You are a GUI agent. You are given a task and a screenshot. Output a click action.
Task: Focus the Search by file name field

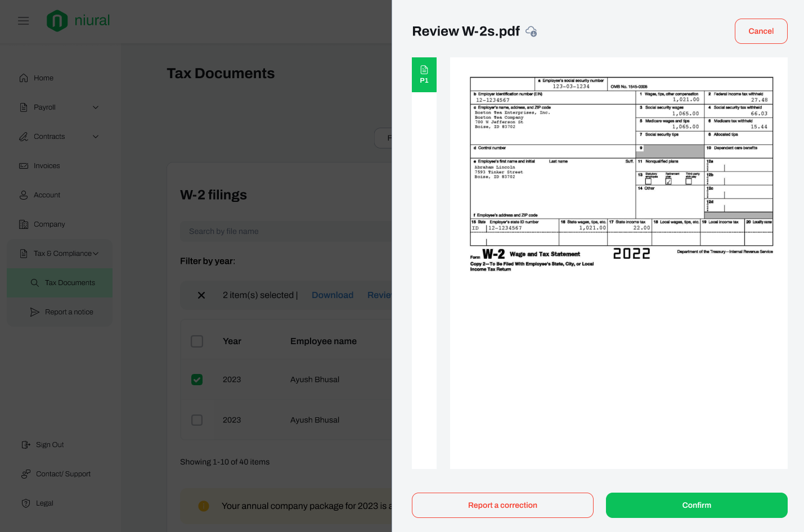tap(286, 231)
